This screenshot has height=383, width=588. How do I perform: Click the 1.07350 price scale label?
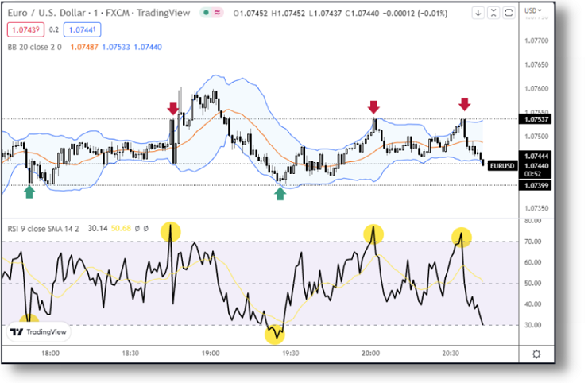click(536, 208)
